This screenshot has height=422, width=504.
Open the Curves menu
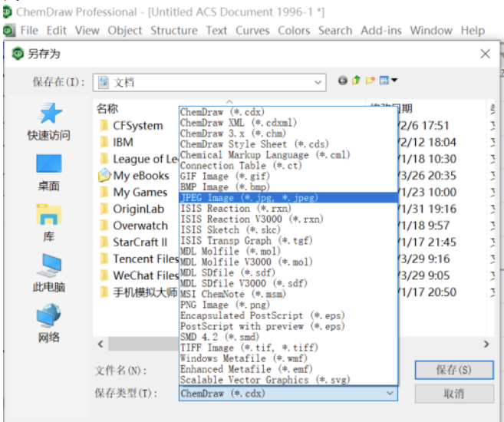252,31
